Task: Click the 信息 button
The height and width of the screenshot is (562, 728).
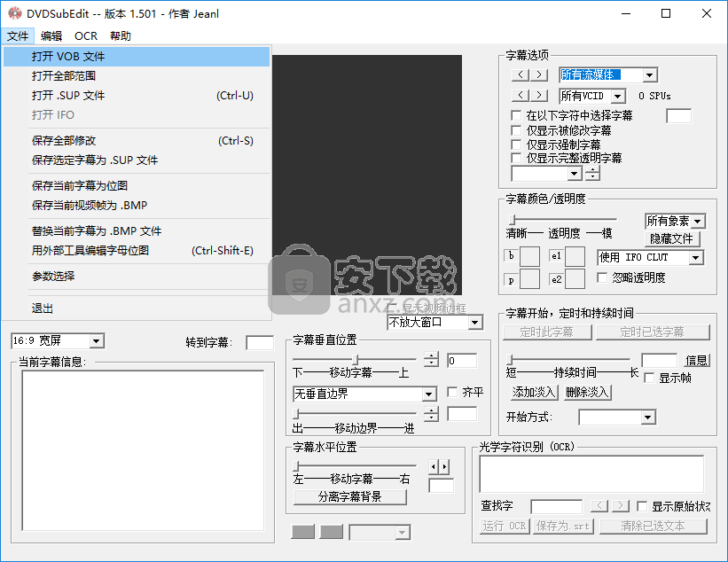Action: pyautogui.click(x=696, y=360)
